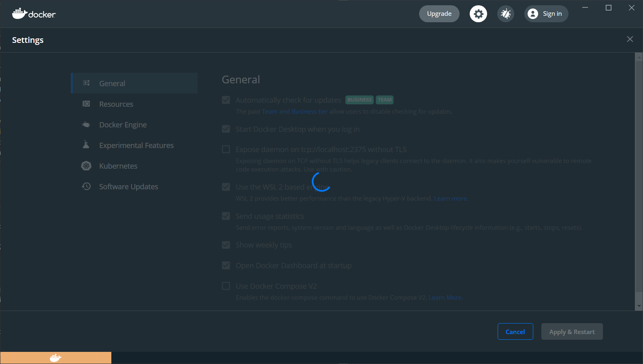Click the settings scrollbar down arrow

point(639,306)
